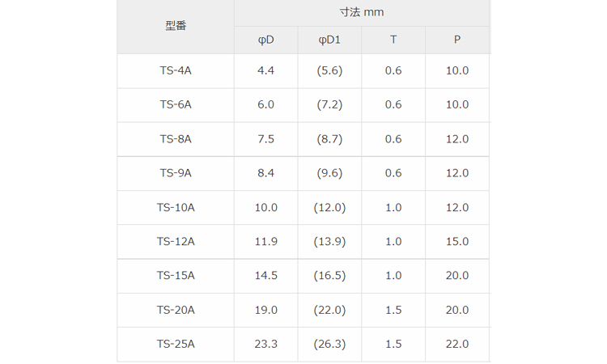Select the TS-10A model cell
The height and width of the screenshot is (364, 607).
point(176,207)
